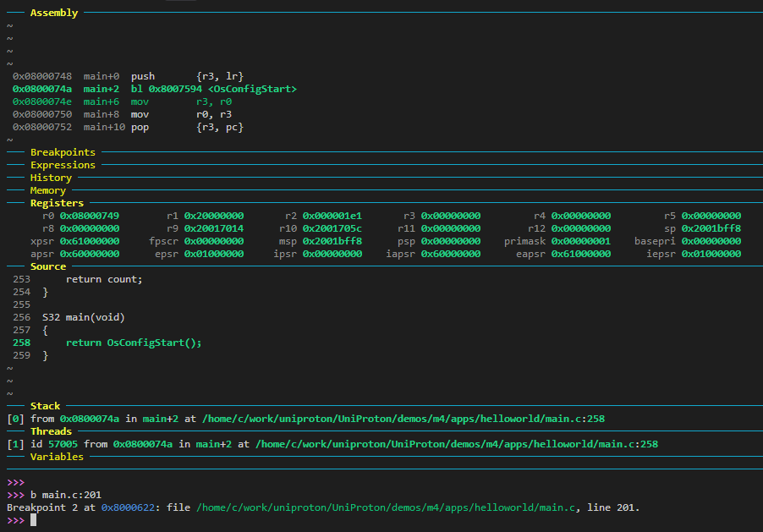
Task: Click primask register value 0x00000001
Action: click(581, 241)
